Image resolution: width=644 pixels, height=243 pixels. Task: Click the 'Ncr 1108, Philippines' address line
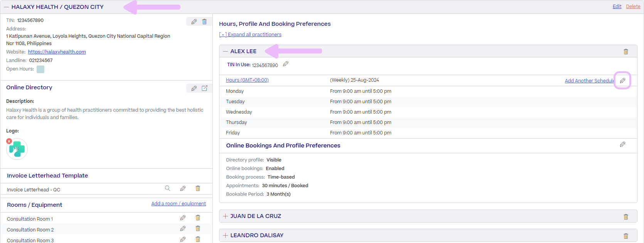pos(29,44)
